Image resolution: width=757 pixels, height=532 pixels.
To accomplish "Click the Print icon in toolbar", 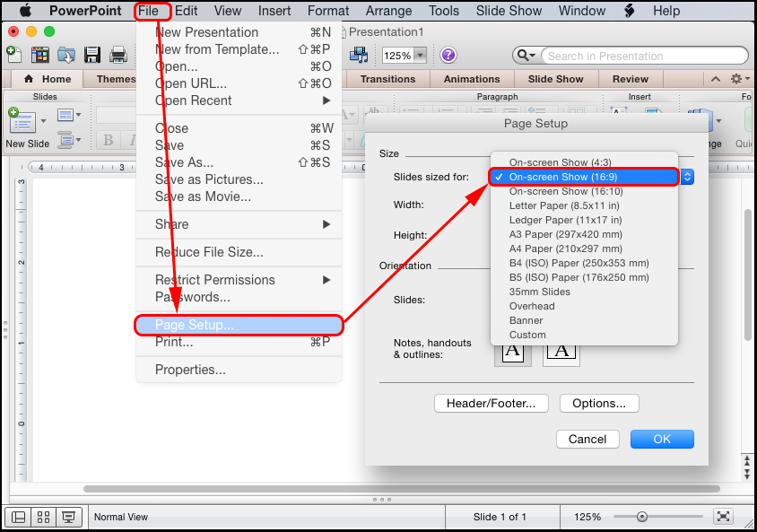I will [118, 55].
